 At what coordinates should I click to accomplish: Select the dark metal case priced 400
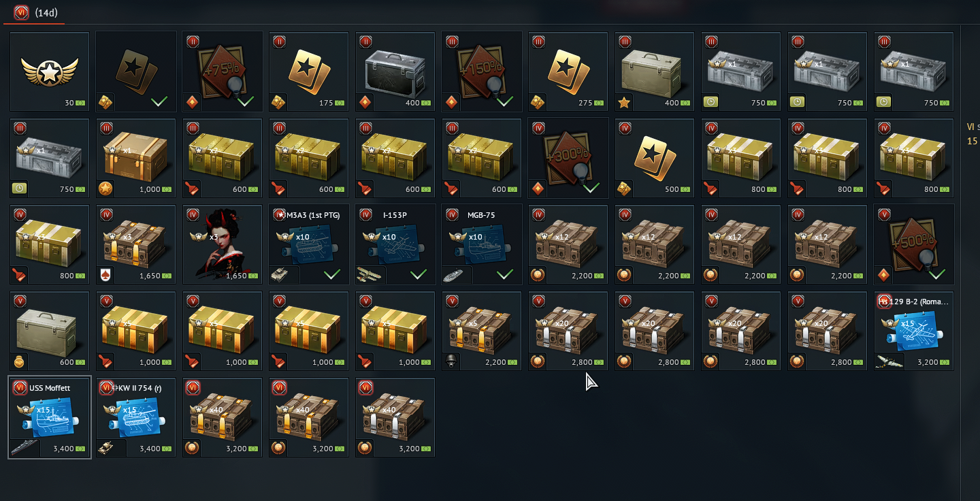pyautogui.click(x=395, y=71)
